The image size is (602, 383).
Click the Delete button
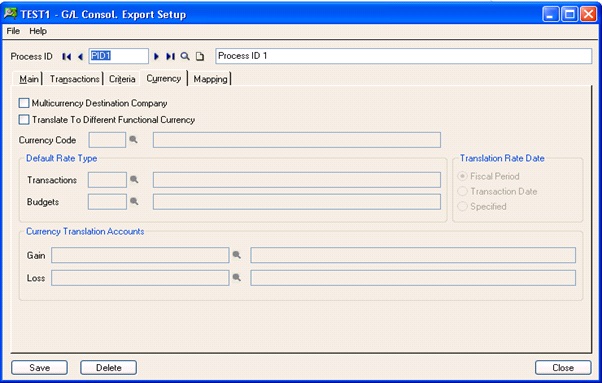[x=109, y=368]
